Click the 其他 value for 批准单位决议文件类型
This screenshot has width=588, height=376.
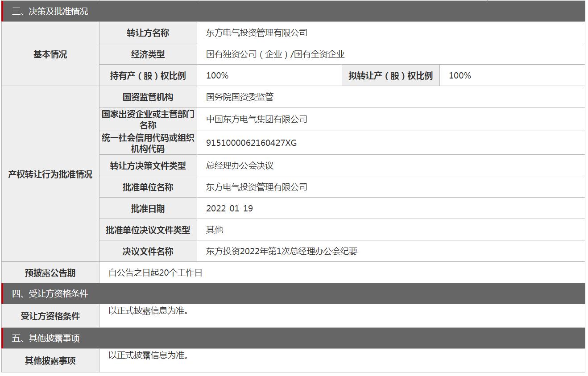[215, 230]
